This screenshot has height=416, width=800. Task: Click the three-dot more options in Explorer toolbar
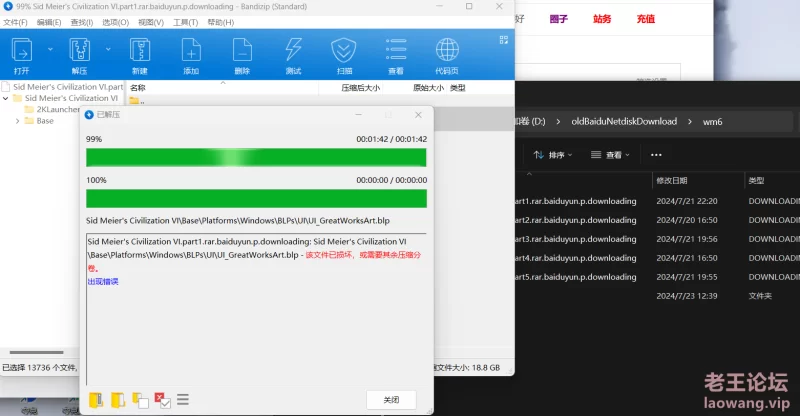pyautogui.click(x=656, y=155)
